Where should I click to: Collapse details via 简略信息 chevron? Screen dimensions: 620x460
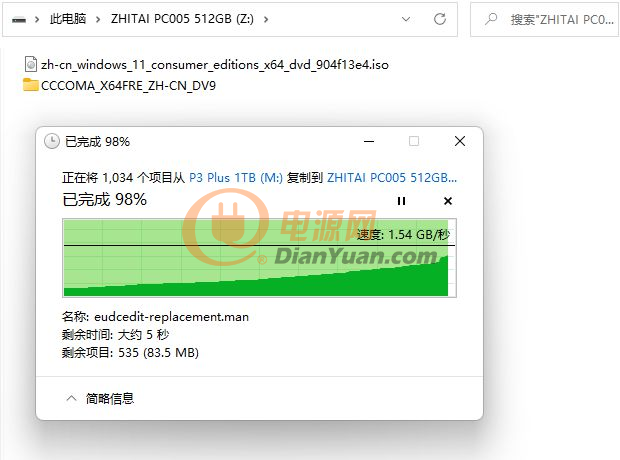71,398
